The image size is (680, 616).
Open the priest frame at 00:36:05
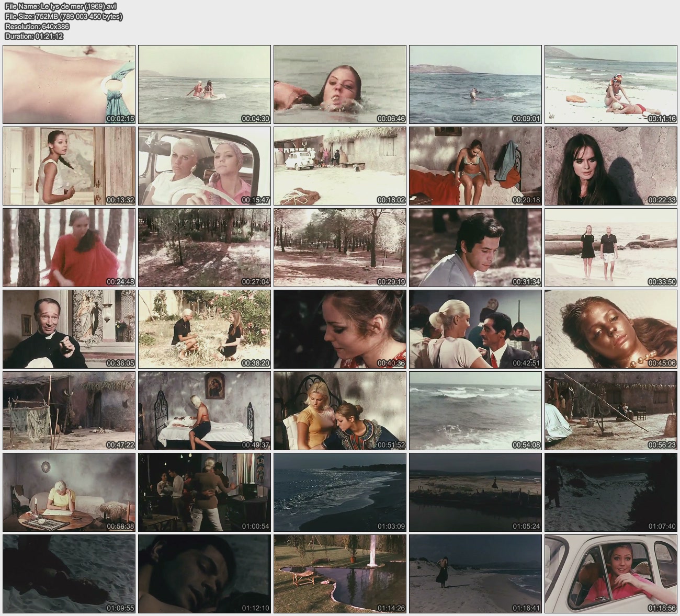click(69, 329)
